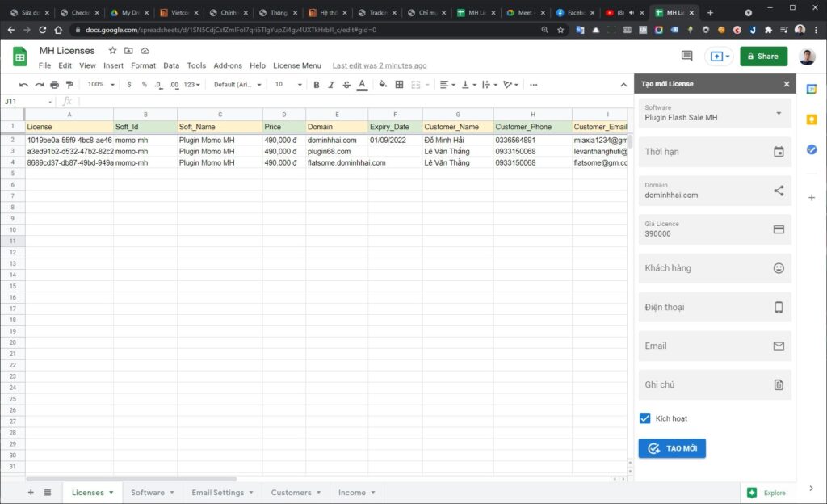
Task: Click the print icon in toolbar
Action: 54,85
